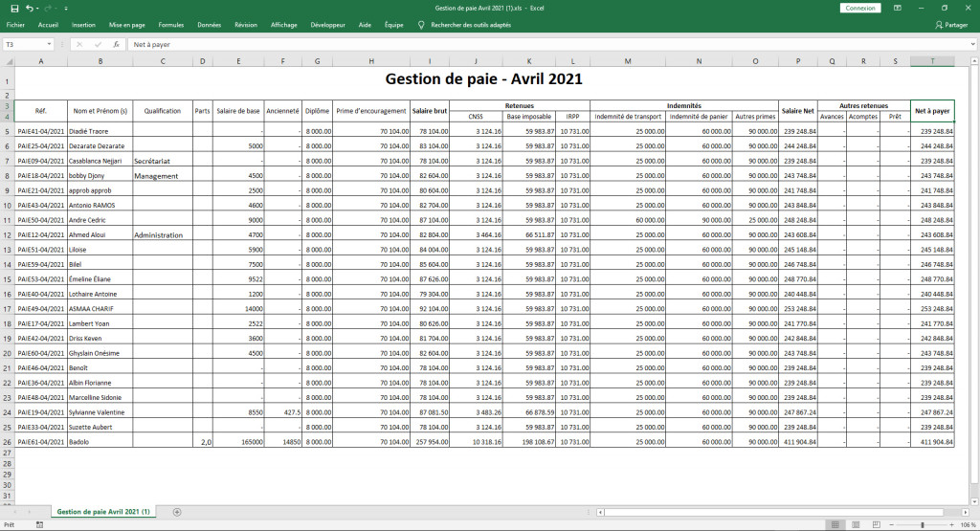Open the Données tab
980x531 pixels.
click(x=209, y=25)
